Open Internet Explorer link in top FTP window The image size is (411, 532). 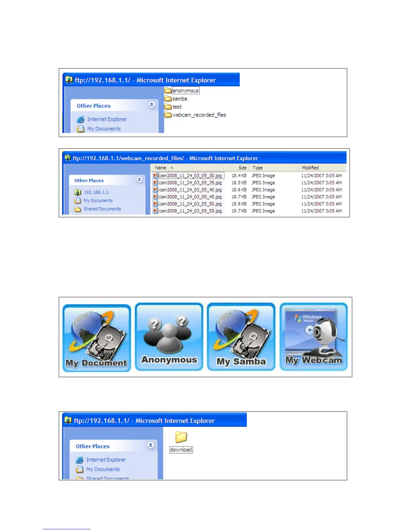click(107, 119)
